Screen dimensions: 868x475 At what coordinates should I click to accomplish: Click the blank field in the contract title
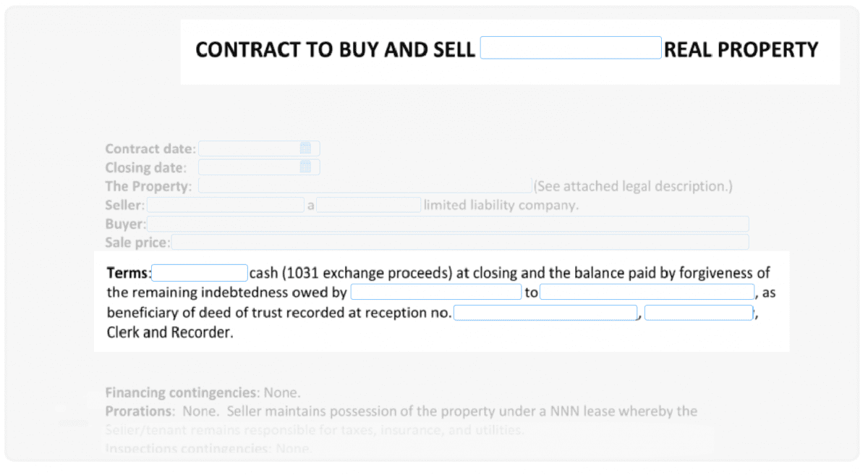pos(571,49)
